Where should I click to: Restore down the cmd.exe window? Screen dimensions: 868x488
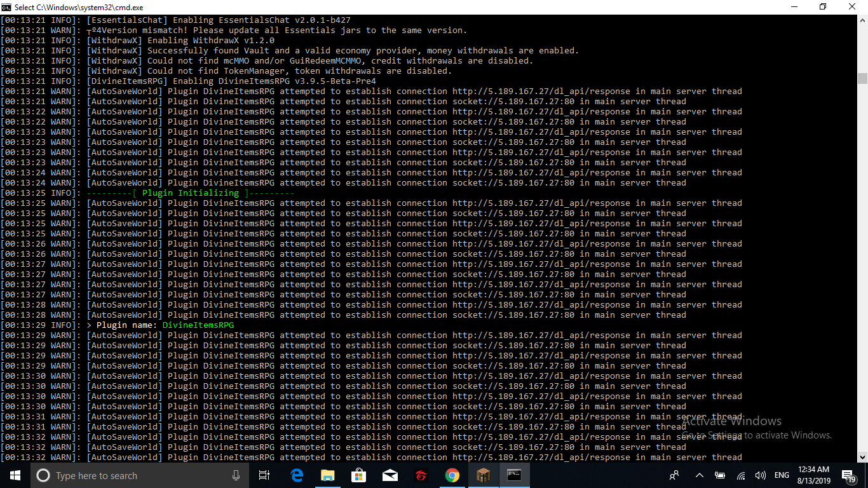(x=823, y=7)
